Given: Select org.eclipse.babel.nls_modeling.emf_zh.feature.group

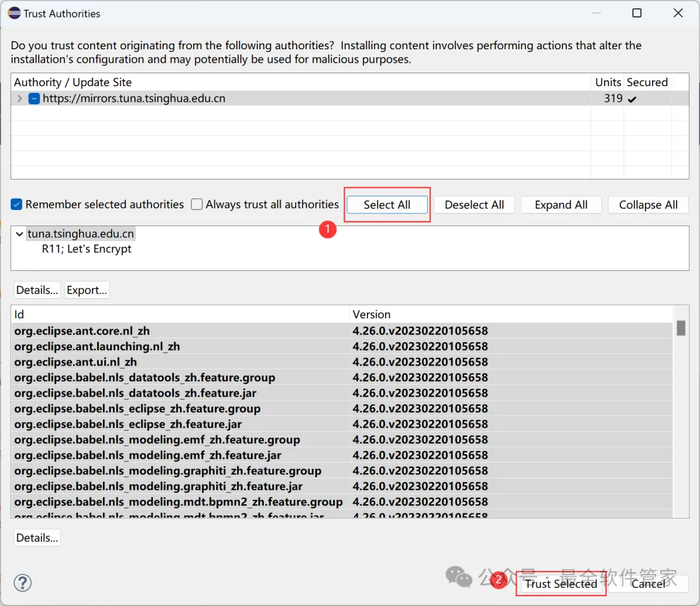Looking at the screenshot, I should pos(342,440).
